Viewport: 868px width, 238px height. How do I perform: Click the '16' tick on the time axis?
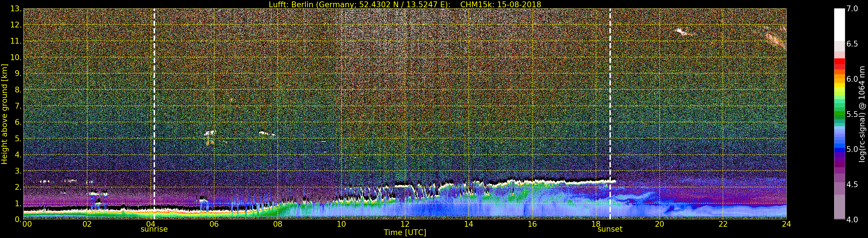[x=532, y=224]
